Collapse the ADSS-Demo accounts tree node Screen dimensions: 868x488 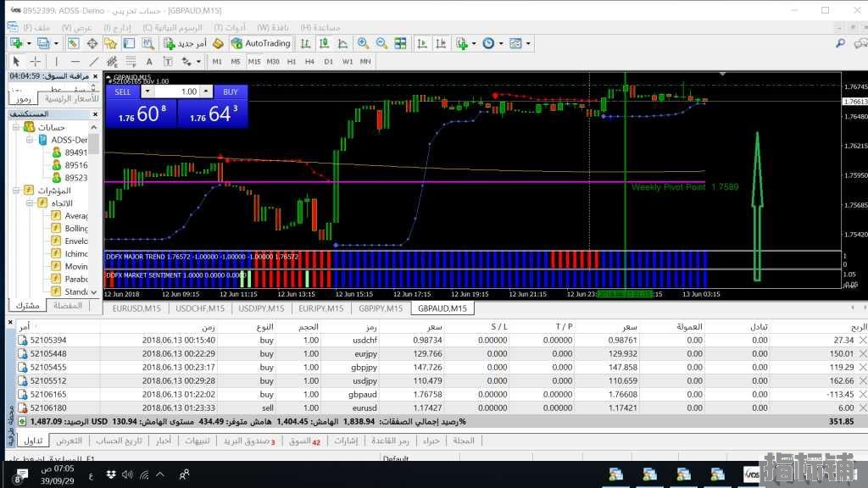[30, 140]
